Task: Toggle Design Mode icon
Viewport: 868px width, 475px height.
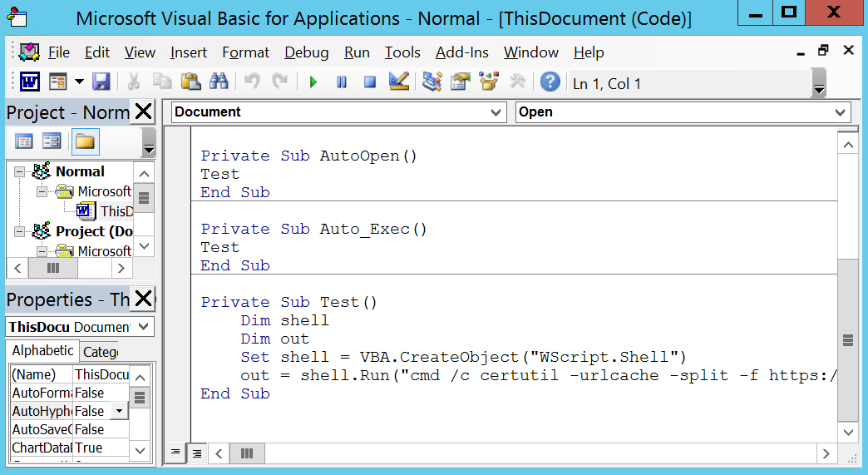Action: point(398,83)
